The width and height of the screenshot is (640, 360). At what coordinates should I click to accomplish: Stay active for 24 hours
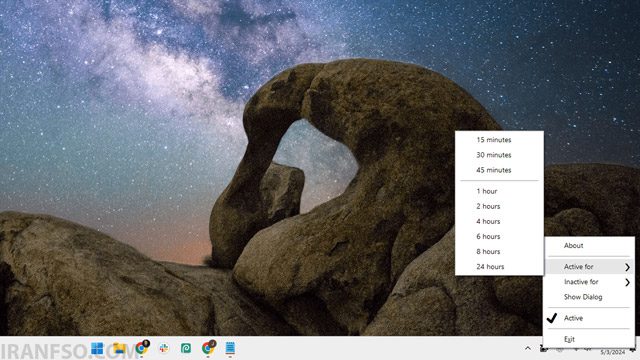(499, 267)
